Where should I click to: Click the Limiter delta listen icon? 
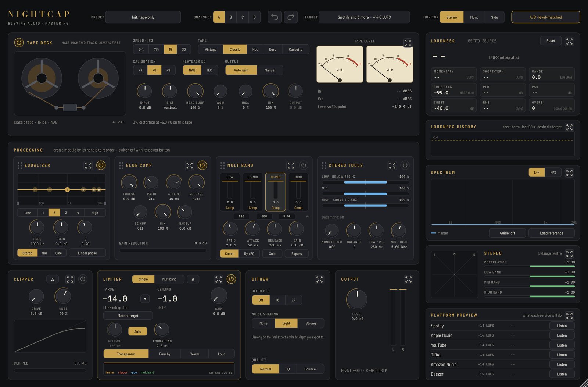pyautogui.click(x=193, y=279)
